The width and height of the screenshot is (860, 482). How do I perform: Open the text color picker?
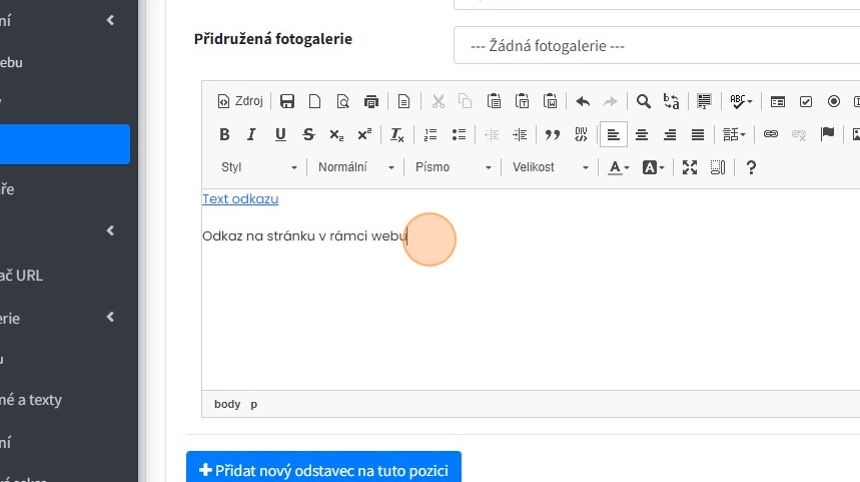(x=618, y=167)
